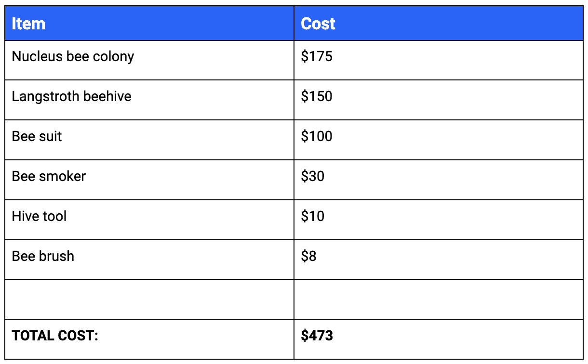The image size is (588, 364).
Task: Click the word beehive in second row
Action: [107, 96]
